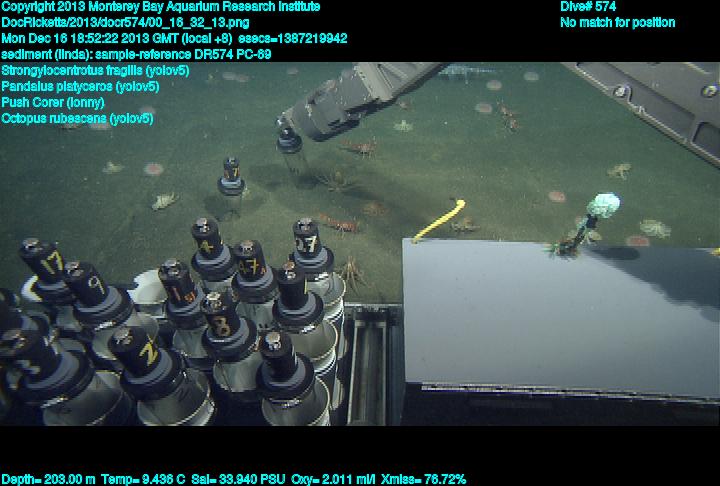Click the lone push corer standing in sediment

click(x=231, y=178)
